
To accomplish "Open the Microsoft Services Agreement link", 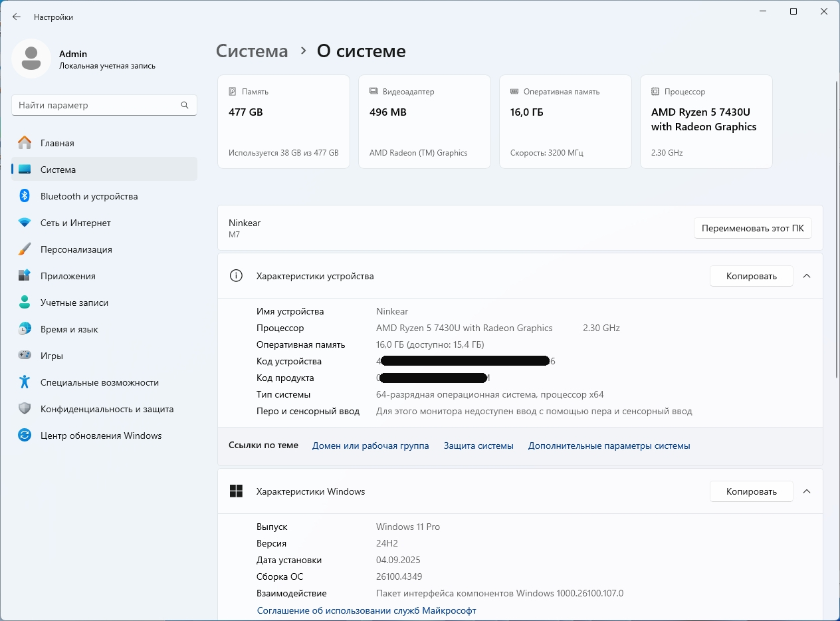I will (366, 610).
